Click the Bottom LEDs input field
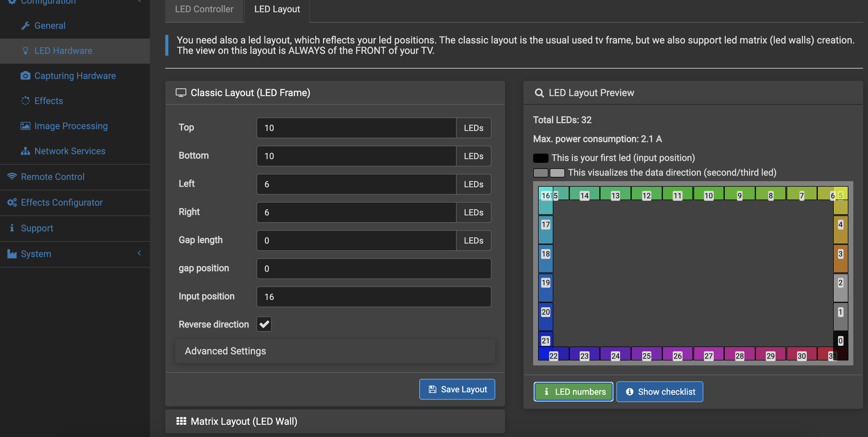Screen dimensions: 868x437 [x=356, y=156]
